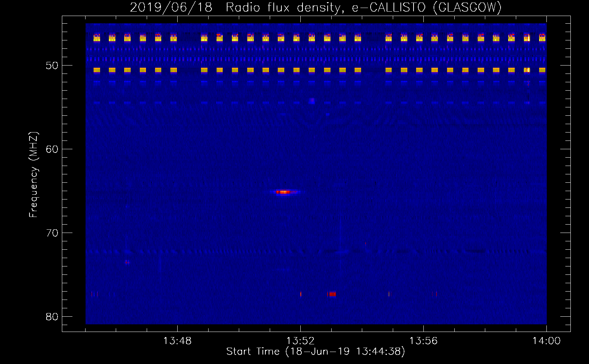
Task: Click the 13:56 time tick label
Action: pyautogui.click(x=423, y=341)
